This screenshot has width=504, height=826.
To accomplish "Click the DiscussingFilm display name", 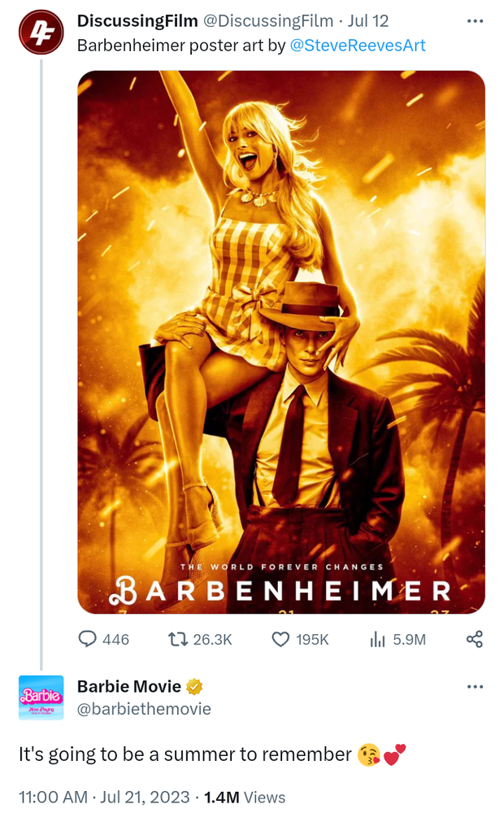I will (137, 21).
